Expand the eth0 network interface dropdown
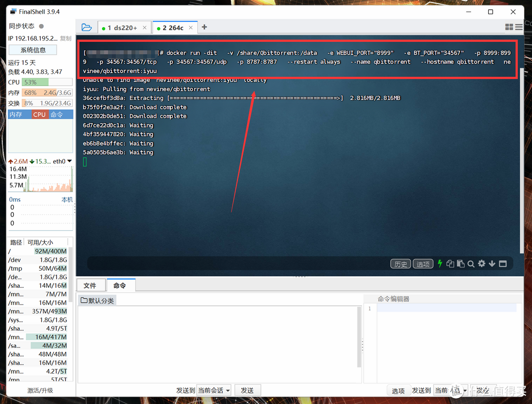This screenshot has height=404, width=532. (69, 161)
